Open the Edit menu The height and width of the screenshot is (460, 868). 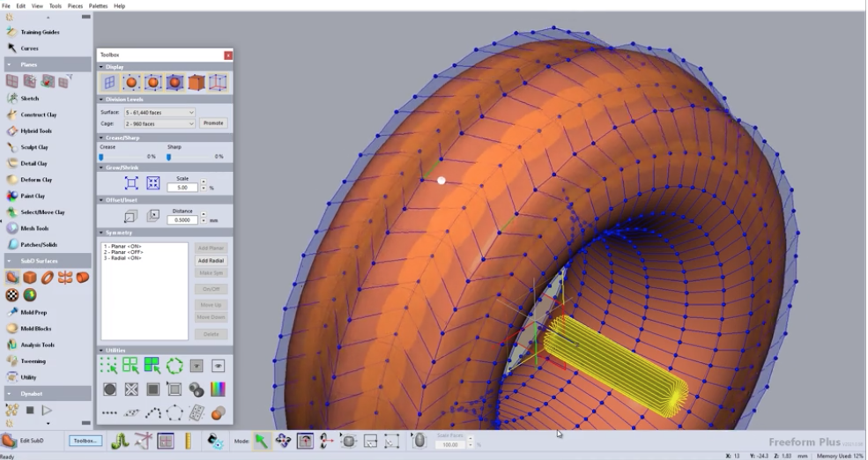(x=20, y=5)
